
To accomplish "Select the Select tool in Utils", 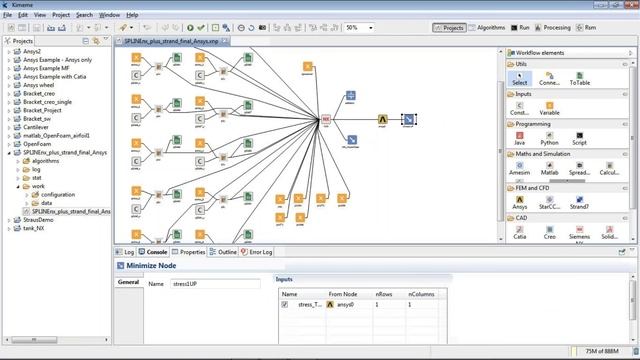I will pos(520,78).
